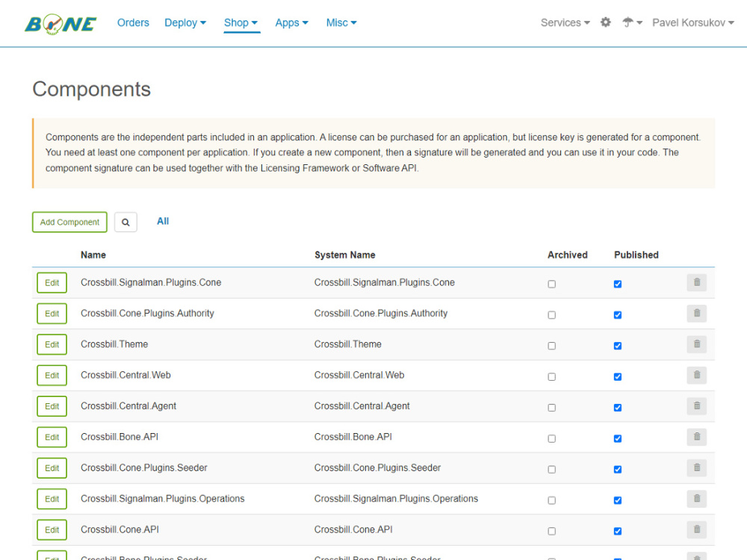Delete Crossbill.Central.Web using trash icon
This screenshot has width=747, height=560.
click(696, 376)
